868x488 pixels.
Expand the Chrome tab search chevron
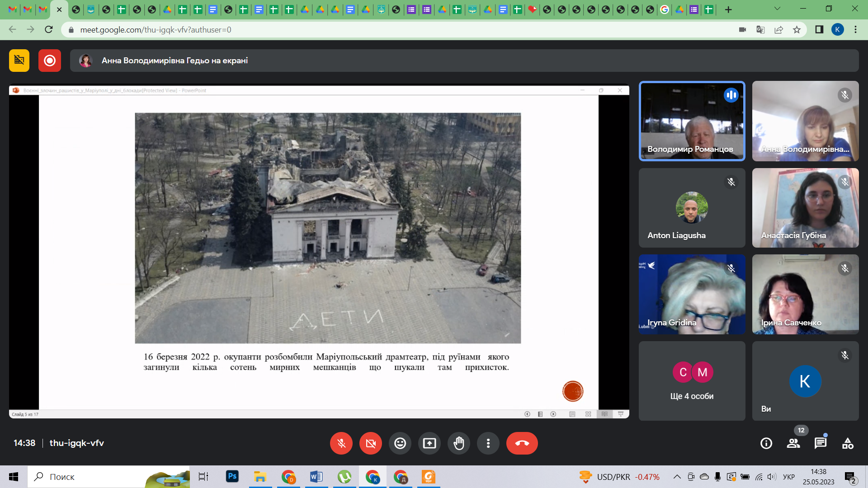click(x=777, y=9)
